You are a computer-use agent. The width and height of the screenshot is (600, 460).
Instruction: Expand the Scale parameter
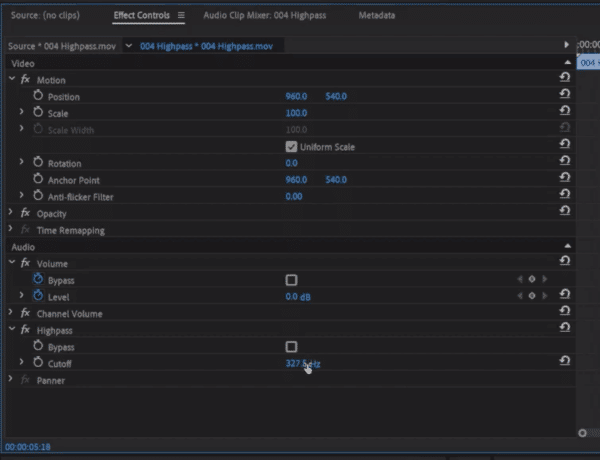[x=21, y=112]
